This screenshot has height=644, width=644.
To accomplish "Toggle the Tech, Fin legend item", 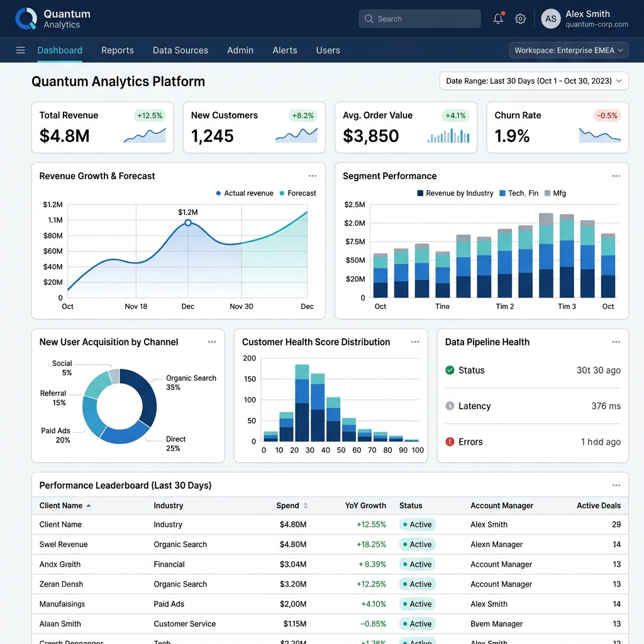I will [x=519, y=193].
